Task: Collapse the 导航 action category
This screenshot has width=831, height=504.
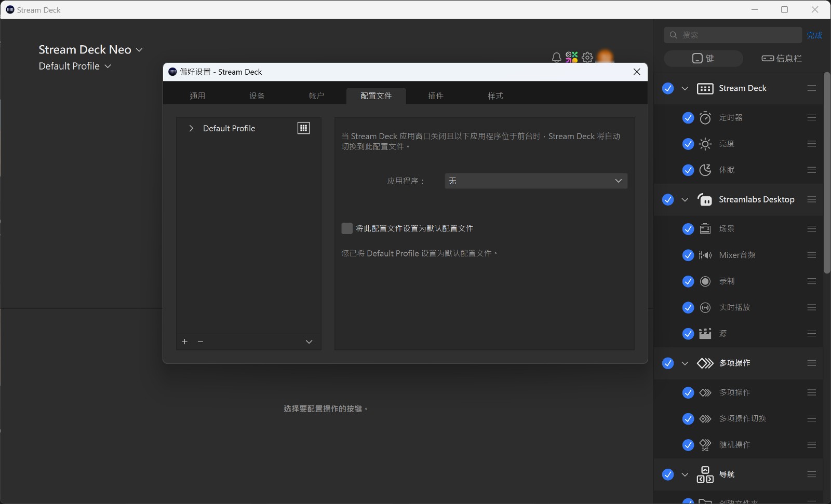Action: [685, 474]
